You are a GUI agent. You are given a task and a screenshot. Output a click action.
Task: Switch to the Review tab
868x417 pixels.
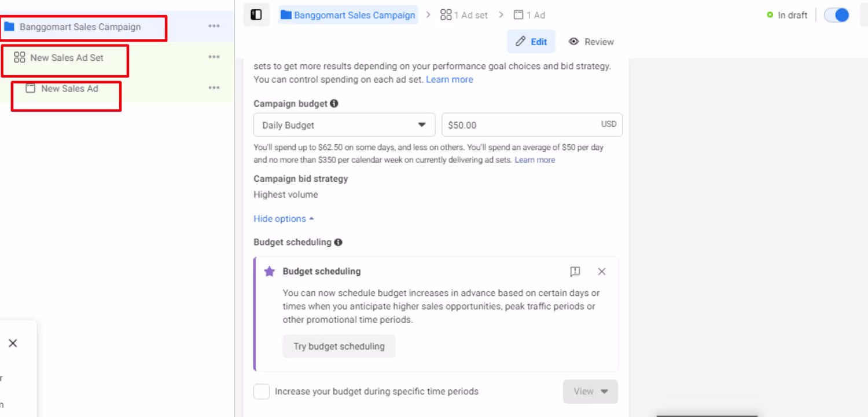[591, 42]
